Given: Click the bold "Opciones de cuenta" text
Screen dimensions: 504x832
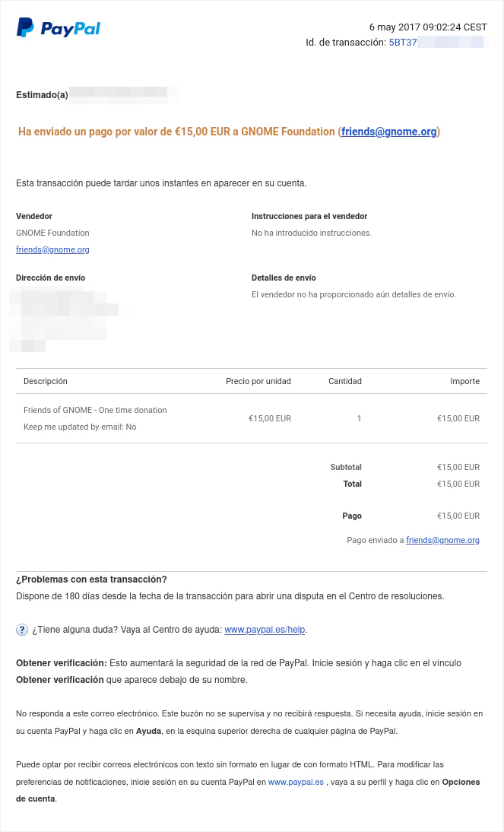Looking at the screenshot, I should click(461, 782).
